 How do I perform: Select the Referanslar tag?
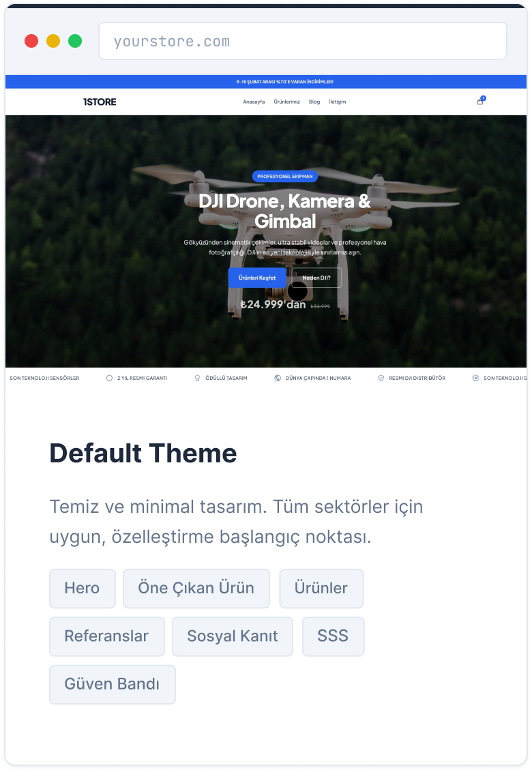(x=107, y=636)
